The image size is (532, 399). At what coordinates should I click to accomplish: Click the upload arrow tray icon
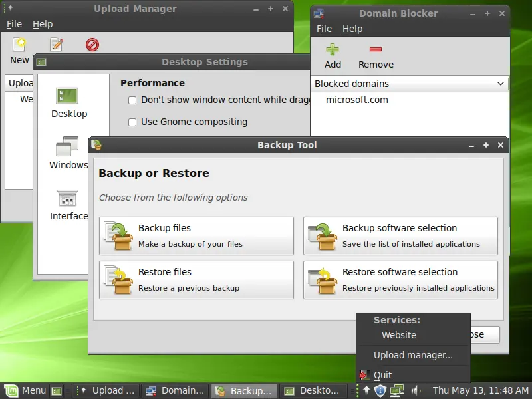point(366,390)
